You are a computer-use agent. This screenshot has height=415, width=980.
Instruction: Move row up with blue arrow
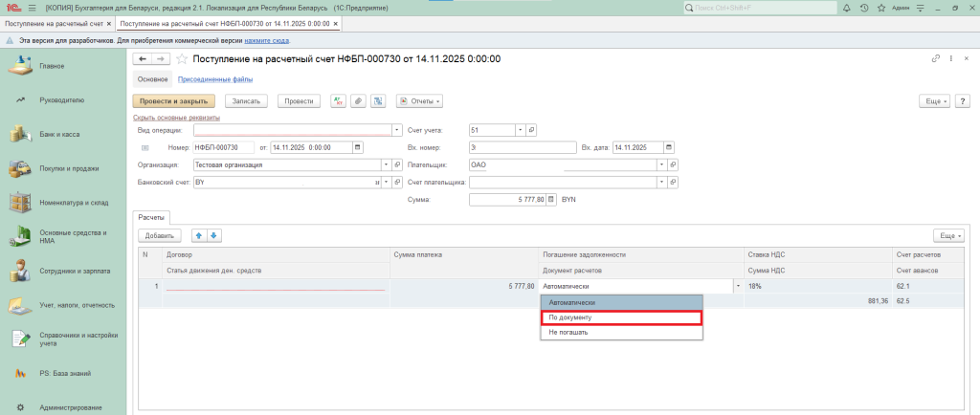point(199,235)
